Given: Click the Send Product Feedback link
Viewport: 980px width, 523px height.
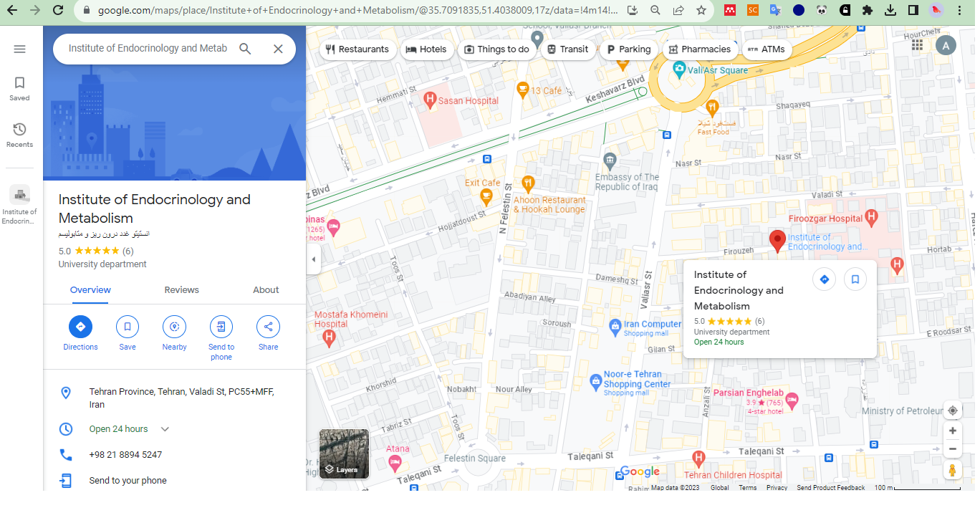Looking at the screenshot, I should 831,488.
